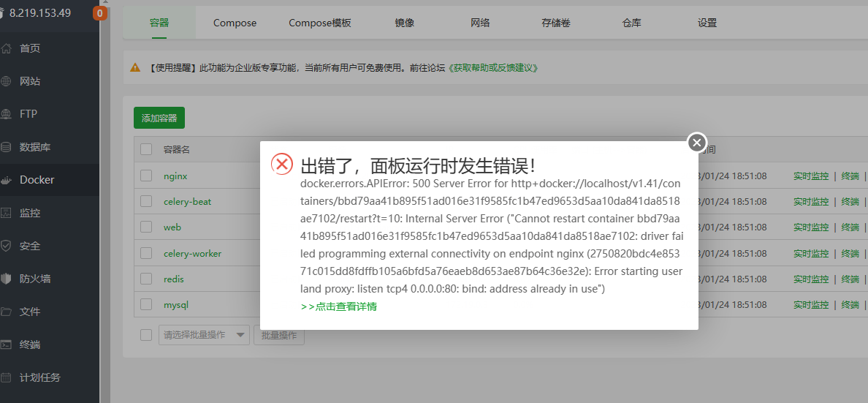
Task: Open 终端 for the mysql row
Action: [x=850, y=304]
